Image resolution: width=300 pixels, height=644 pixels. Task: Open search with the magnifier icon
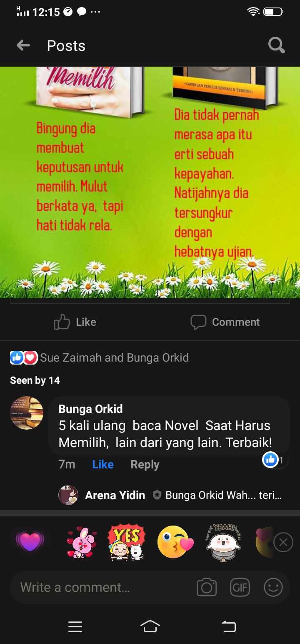coord(276,45)
